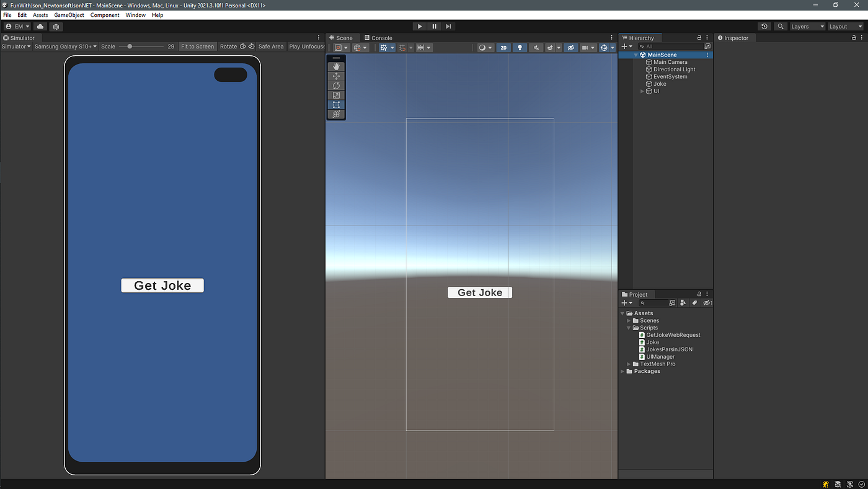Select the Hand tool in the Scene toolbar
The image size is (868, 489).
[336, 66]
